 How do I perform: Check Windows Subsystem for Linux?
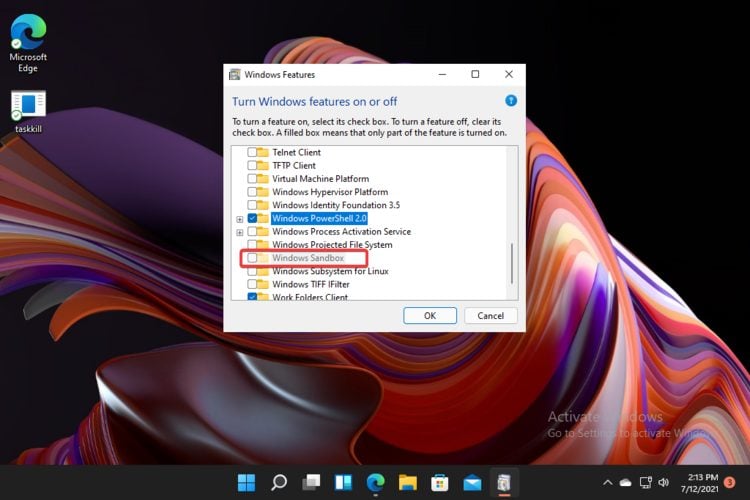252,271
